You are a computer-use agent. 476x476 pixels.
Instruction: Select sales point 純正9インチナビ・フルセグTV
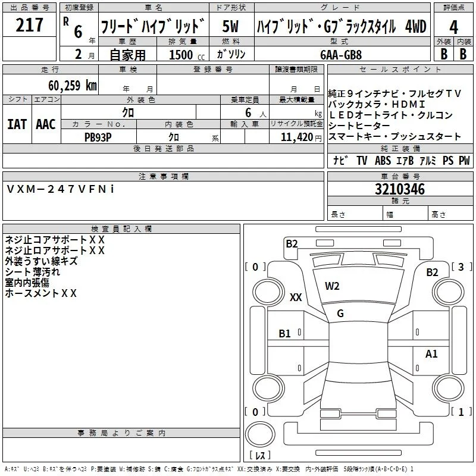394,93
